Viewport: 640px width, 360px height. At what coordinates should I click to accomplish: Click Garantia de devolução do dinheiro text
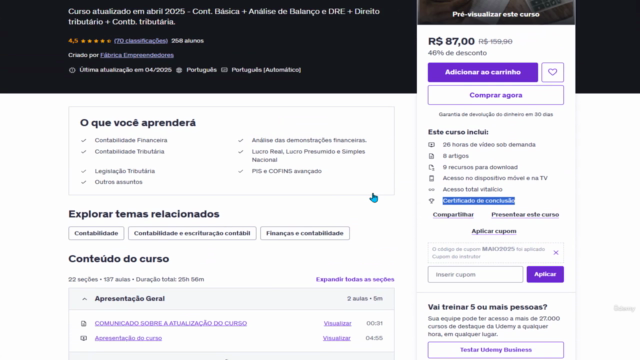tap(496, 115)
